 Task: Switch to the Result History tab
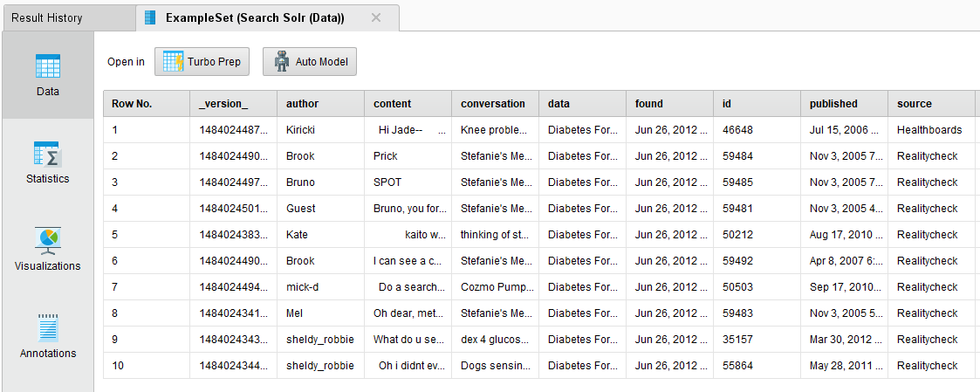click(x=47, y=17)
